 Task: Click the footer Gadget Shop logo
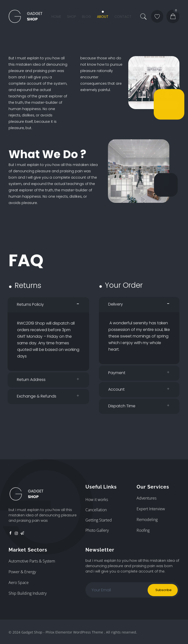click(x=27, y=494)
